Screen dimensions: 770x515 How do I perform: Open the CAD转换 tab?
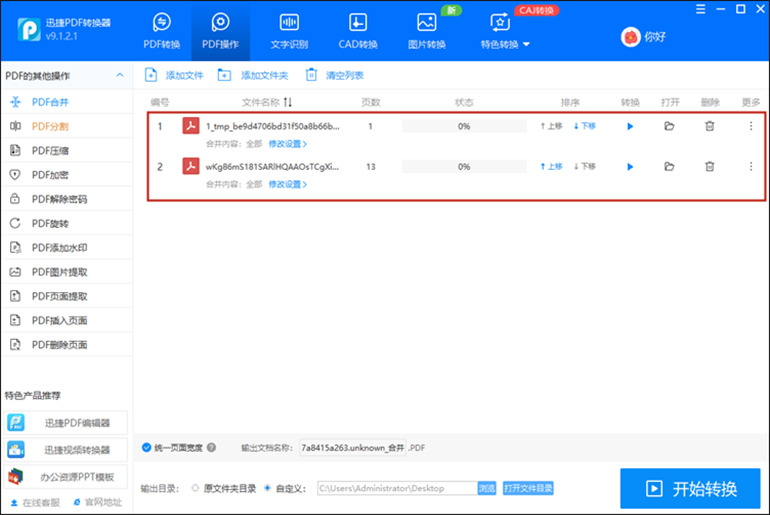(x=358, y=31)
